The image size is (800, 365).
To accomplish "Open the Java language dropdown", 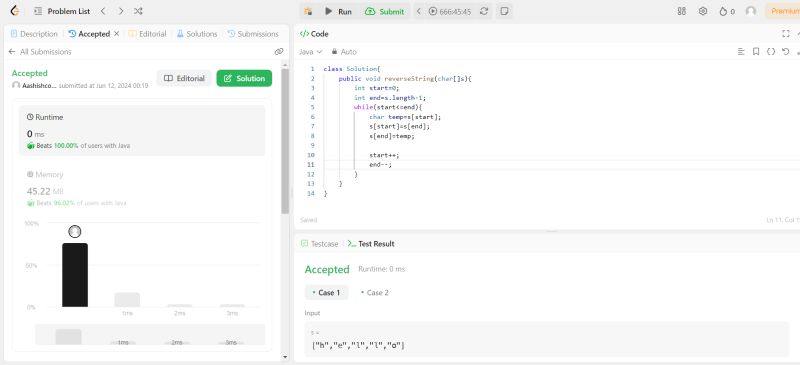I will point(311,52).
